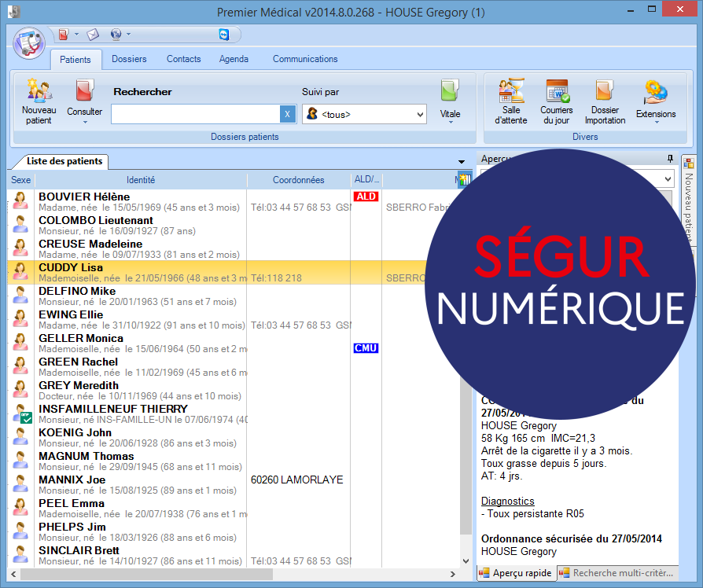The height and width of the screenshot is (588, 703).
Task: Click INSFAMILLENEUF THIERRY's verified avatar icon
Action: pos(21,413)
